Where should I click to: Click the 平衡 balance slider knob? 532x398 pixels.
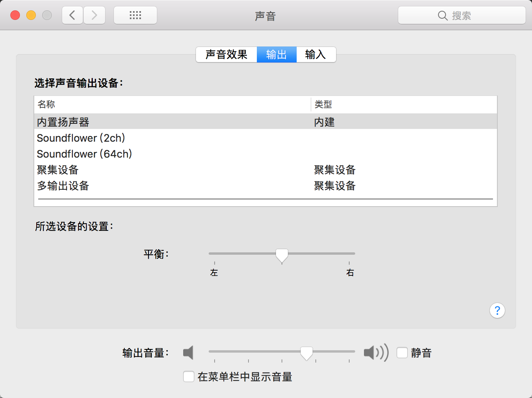pyautogui.click(x=282, y=255)
